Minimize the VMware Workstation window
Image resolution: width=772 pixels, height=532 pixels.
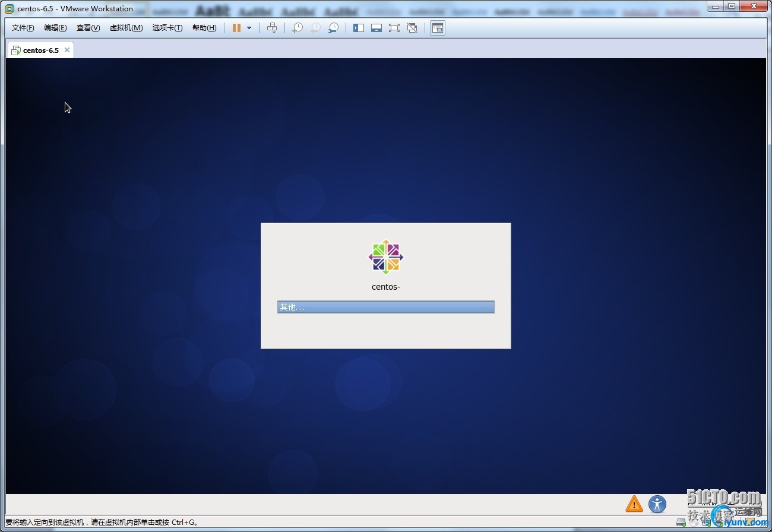click(x=716, y=6)
